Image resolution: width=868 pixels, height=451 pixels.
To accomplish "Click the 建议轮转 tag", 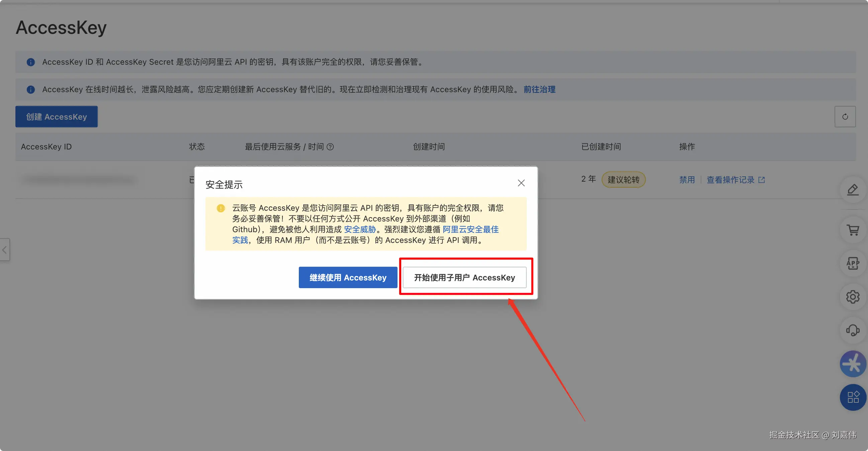I will point(623,180).
